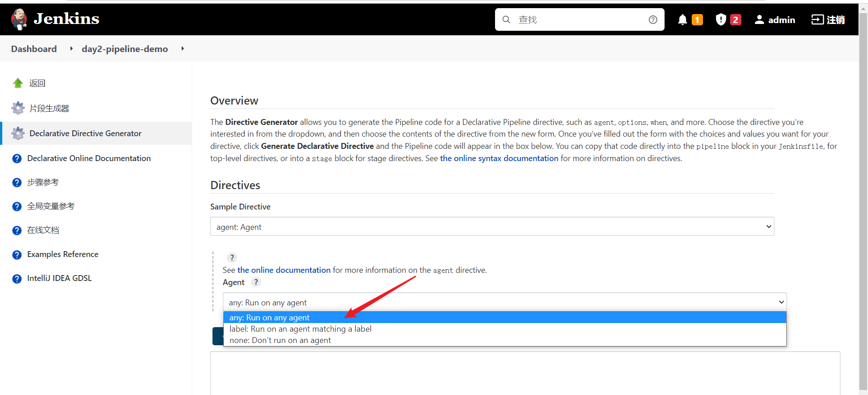
Task: Go to day2-pipeline-demo breadcrumb
Action: tap(125, 49)
